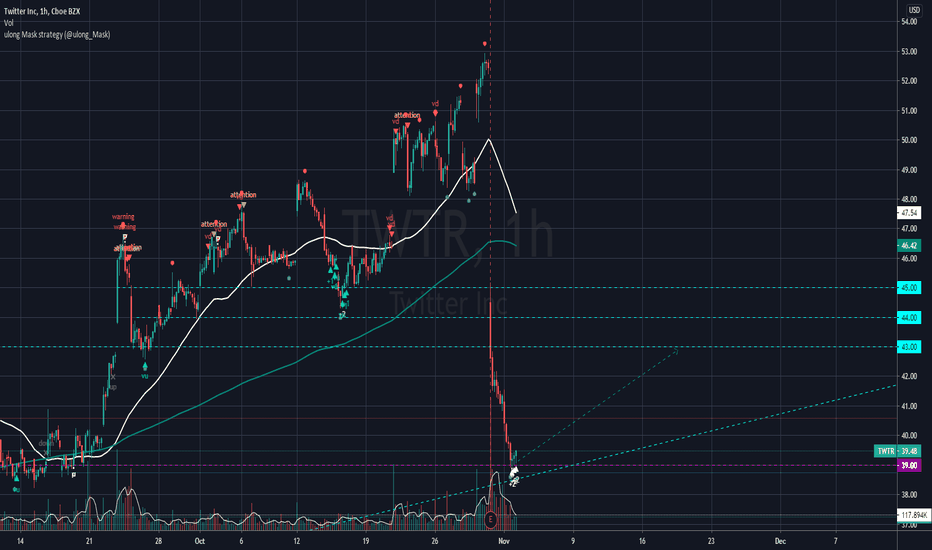Click the '26' date label on the time axis
The height and width of the screenshot is (550, 932).
435,541
